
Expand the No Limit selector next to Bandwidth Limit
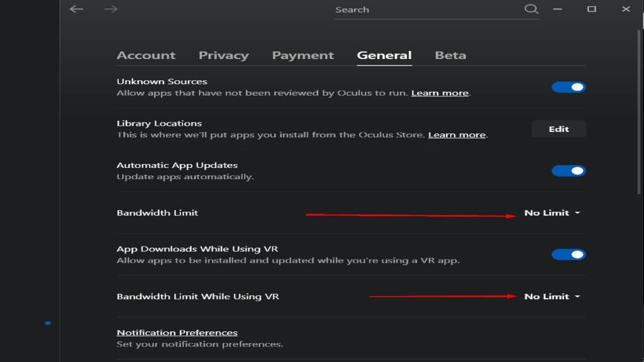click(552, 212)
